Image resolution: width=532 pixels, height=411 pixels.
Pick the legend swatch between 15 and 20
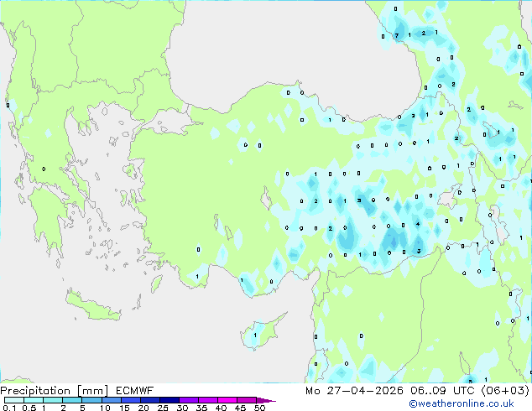click(x=130, y=400)
